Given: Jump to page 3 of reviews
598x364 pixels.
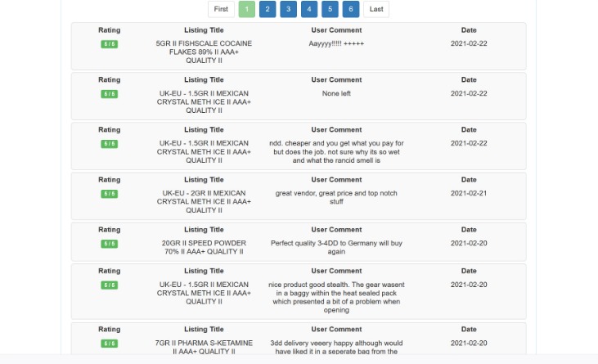Looking at the screenshot, I should point(288,9).
